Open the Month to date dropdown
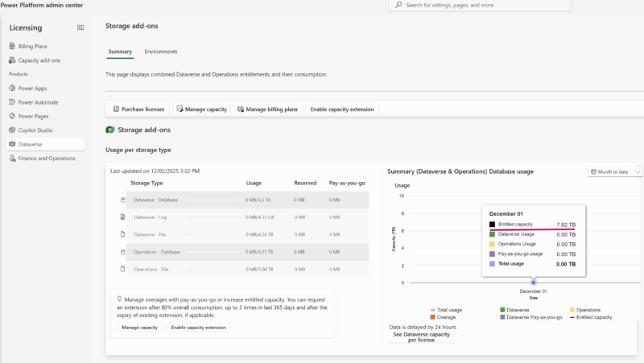 point(615,171)
